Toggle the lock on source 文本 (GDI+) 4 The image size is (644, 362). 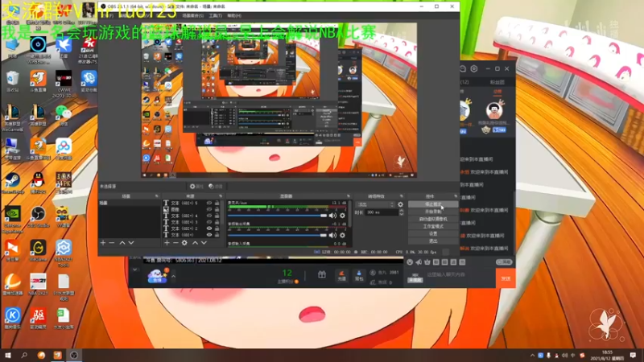coord(217,216)
